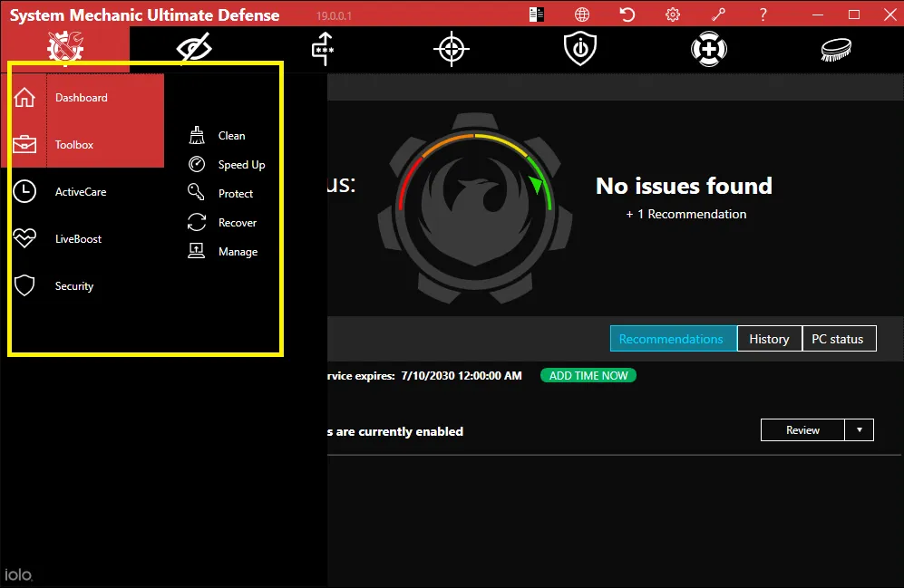Screen dimensions: 904x588
Task: Expand the Review dropdown arrow
Action: (860, 430)
